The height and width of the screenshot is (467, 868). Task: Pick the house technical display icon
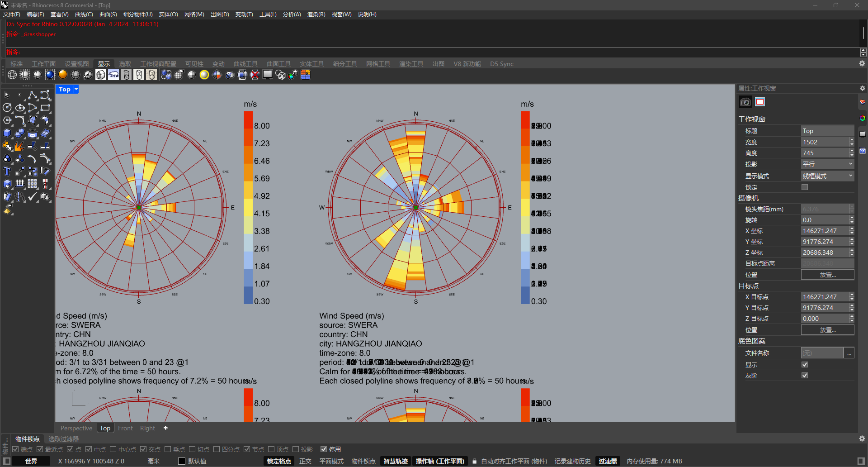tap(101, 75)
